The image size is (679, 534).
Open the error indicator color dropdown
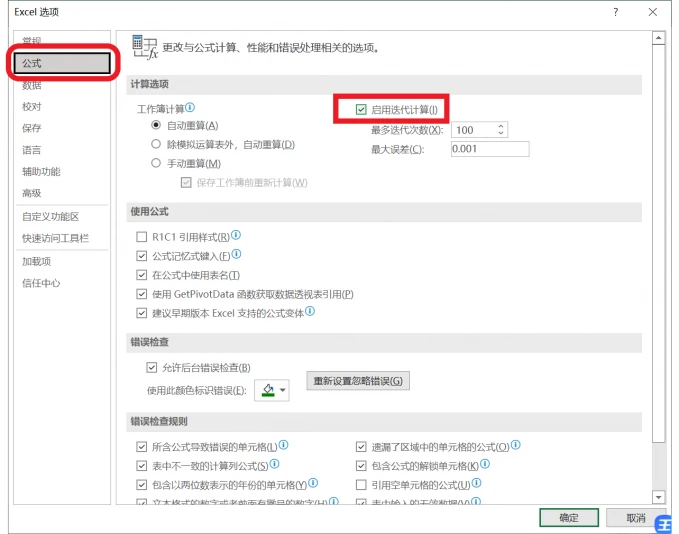(272, 390)
